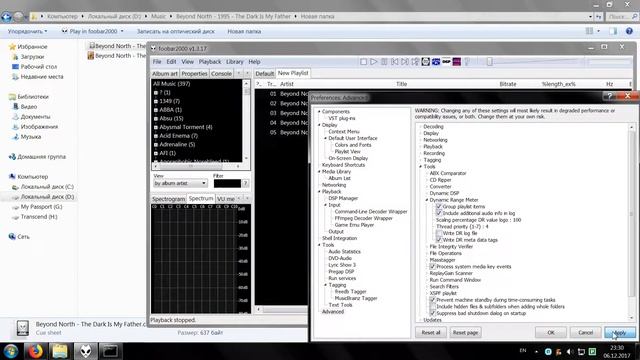Click OK in Preferences dialog
This screenshot has height=360, width=640.
[x=551, y=333]
